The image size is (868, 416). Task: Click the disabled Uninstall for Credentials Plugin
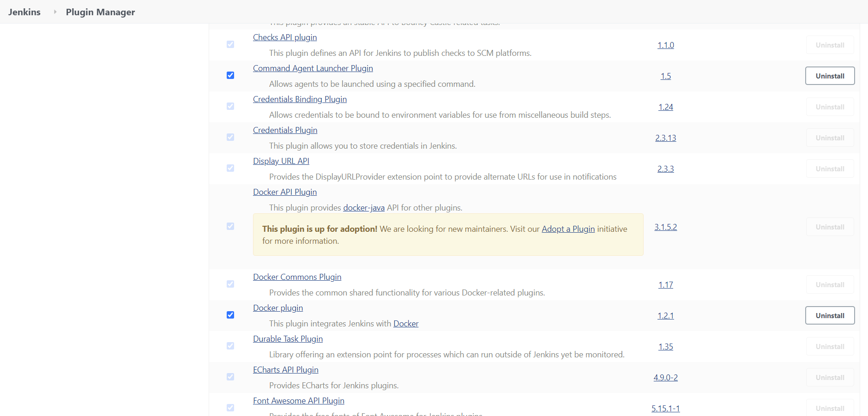point(830,138)
